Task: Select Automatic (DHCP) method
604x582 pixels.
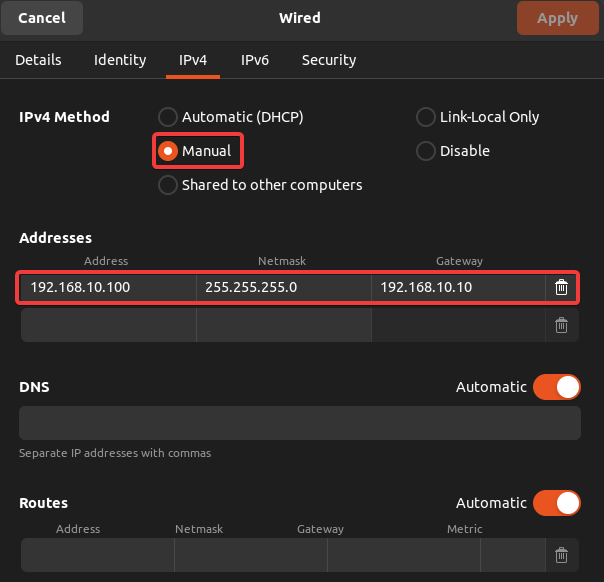Action: (169, 117)
